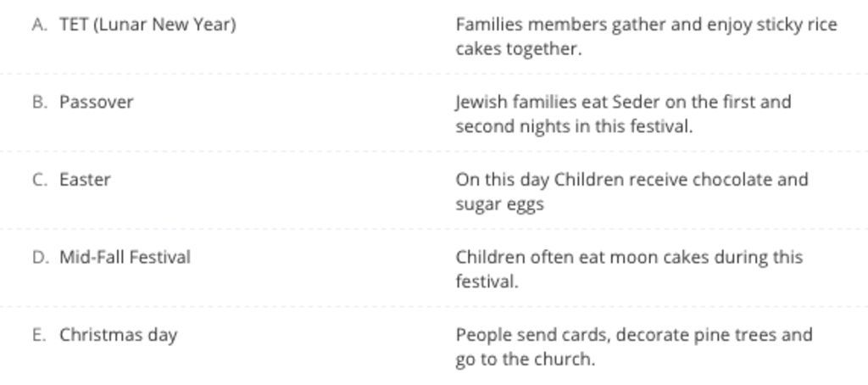Screen dimensions: 868x385
Task: Click the sticky rice cakes description
Action: [646, 36]
